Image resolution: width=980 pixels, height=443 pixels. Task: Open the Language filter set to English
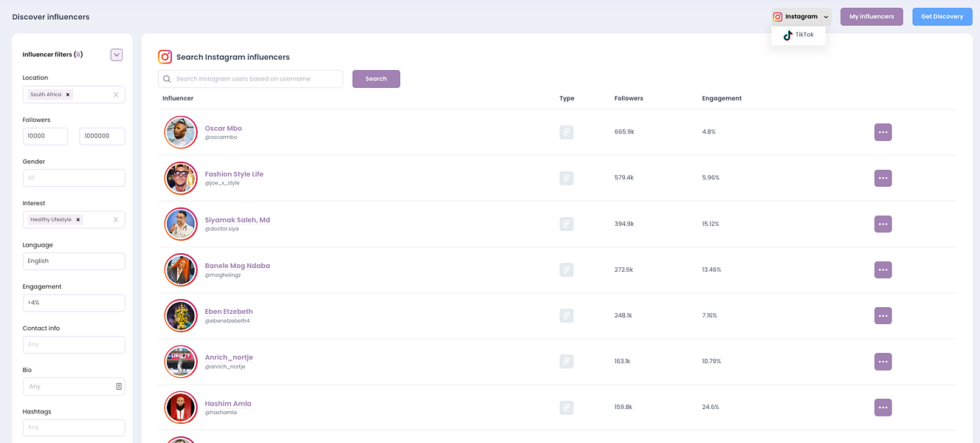tap(74, 261)
